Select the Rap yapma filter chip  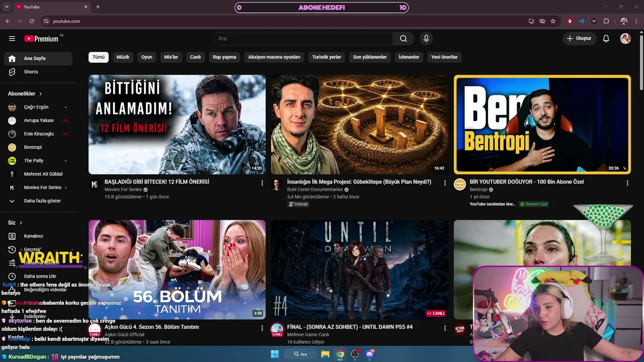[x=224, y=57]
